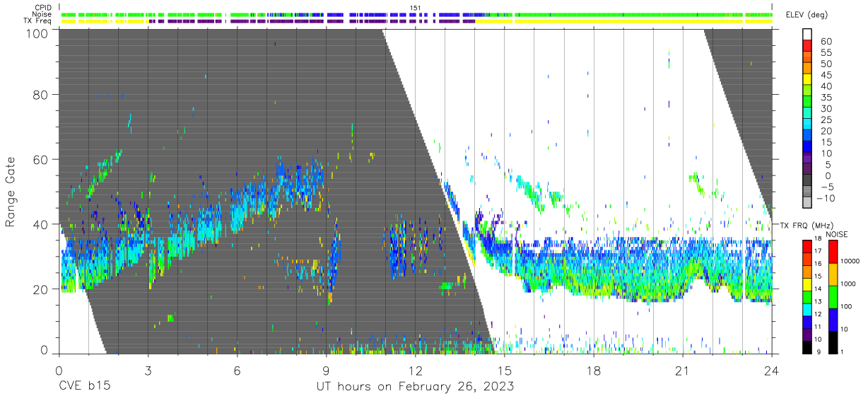The image size is (868, 401).
Task: Click the red 55–60 degree elevation color segment
Action: coord(807,47)
